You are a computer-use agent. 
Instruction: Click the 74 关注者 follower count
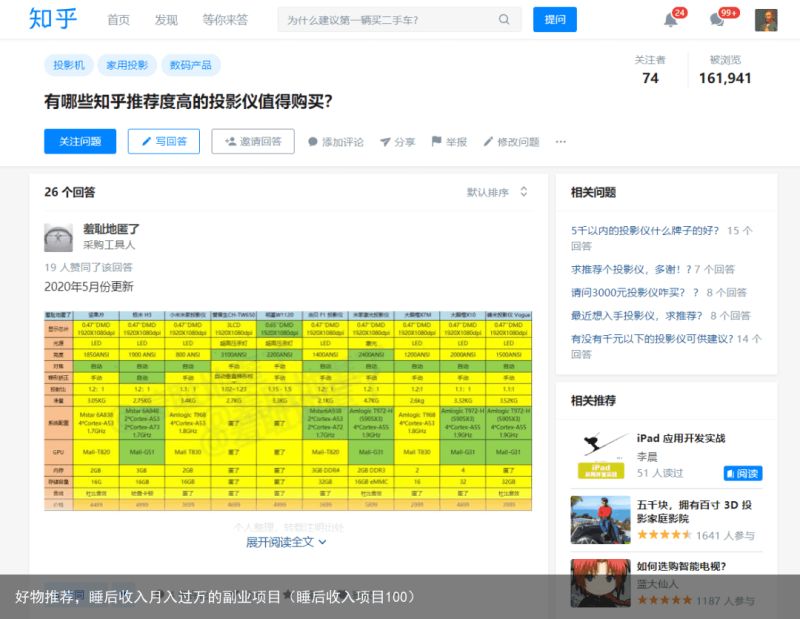650,70
